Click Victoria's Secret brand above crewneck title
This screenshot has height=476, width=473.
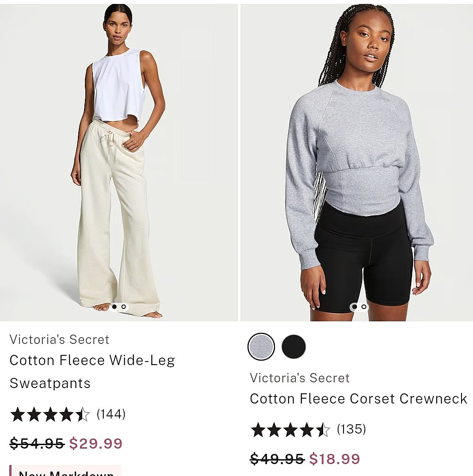point(300,378)
